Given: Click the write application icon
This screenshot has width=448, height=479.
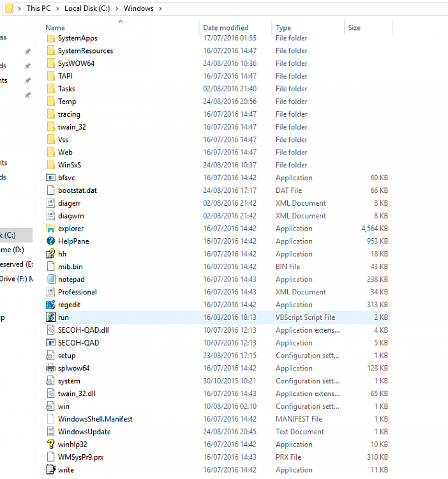Looking at the screenshot, I should point(50,469).
